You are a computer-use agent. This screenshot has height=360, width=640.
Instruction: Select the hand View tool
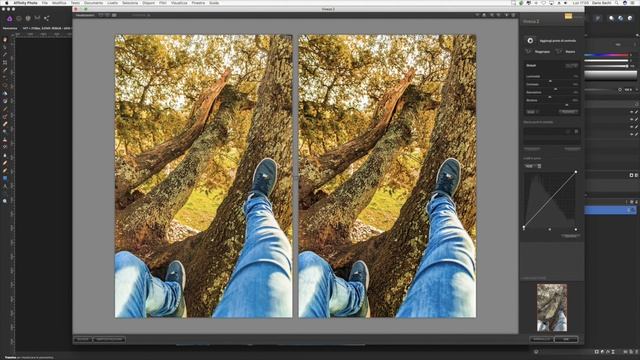[5, 40]
